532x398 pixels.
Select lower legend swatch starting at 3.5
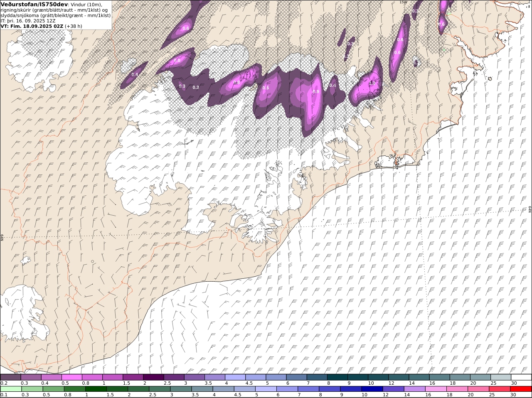click(x=202, y=389)
